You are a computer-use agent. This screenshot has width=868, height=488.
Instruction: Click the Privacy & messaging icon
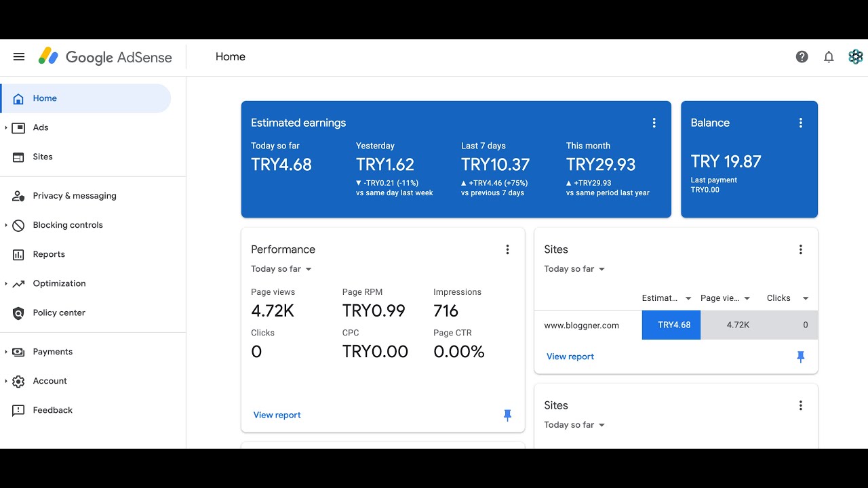[19, 196]
